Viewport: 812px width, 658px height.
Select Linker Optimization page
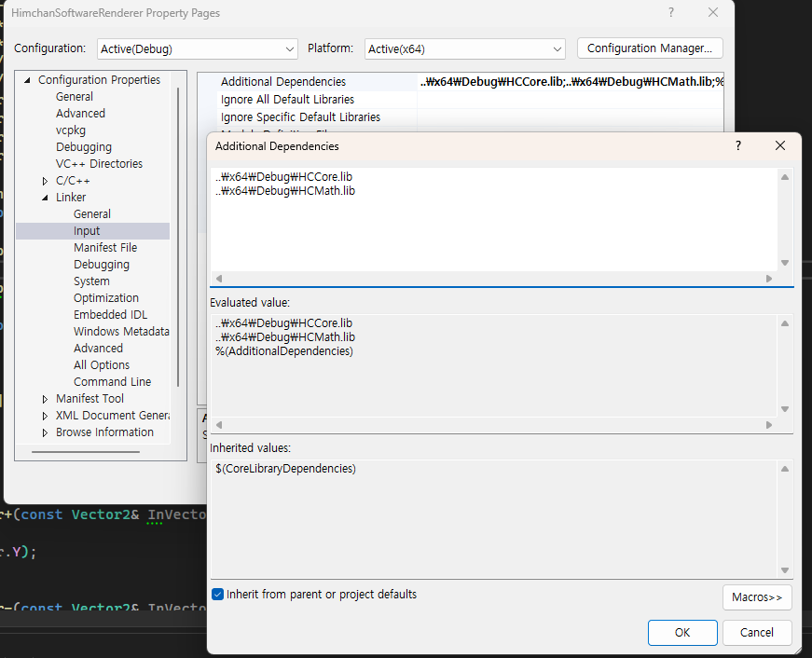105,298
